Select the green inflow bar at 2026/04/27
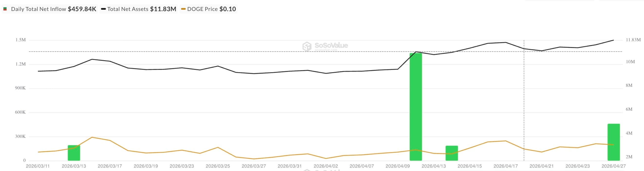Image resolution: width=644 pixels, height=171 pixels. [613, 142]
